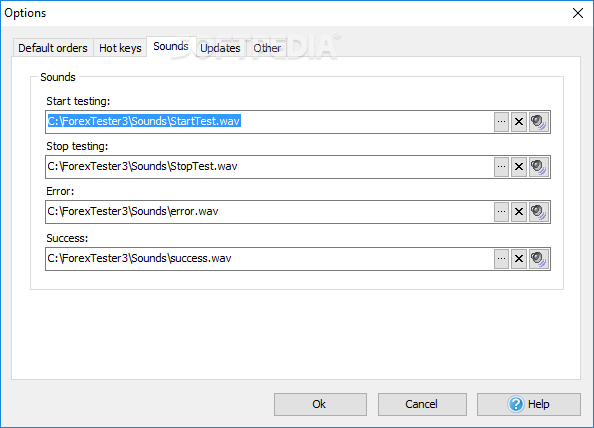This screenshot has width=594, height=428.
Task: Click the StartTest.wav path field
Action: [269, 122]
